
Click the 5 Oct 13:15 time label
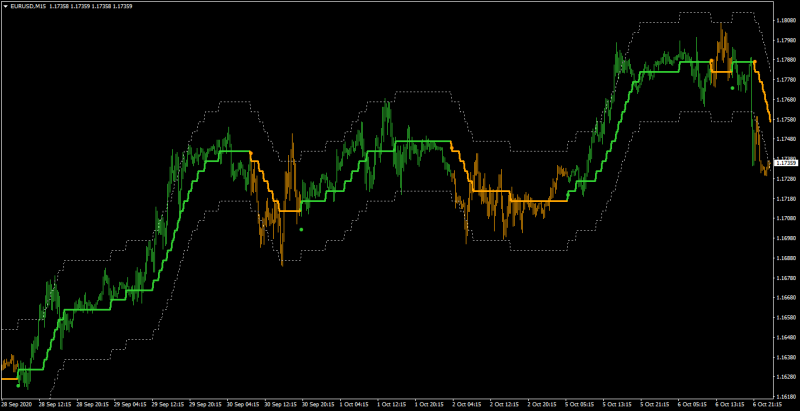(x=618, y=403)
